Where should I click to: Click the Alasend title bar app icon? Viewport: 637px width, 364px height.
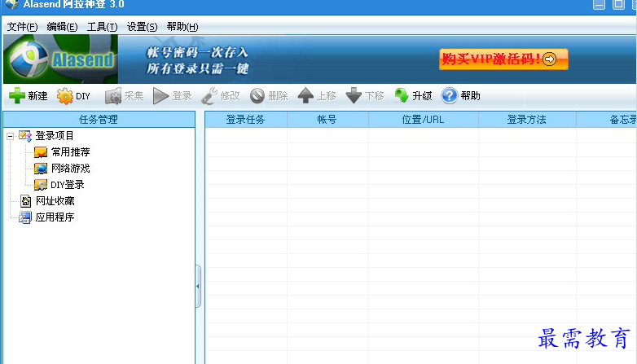12,4
